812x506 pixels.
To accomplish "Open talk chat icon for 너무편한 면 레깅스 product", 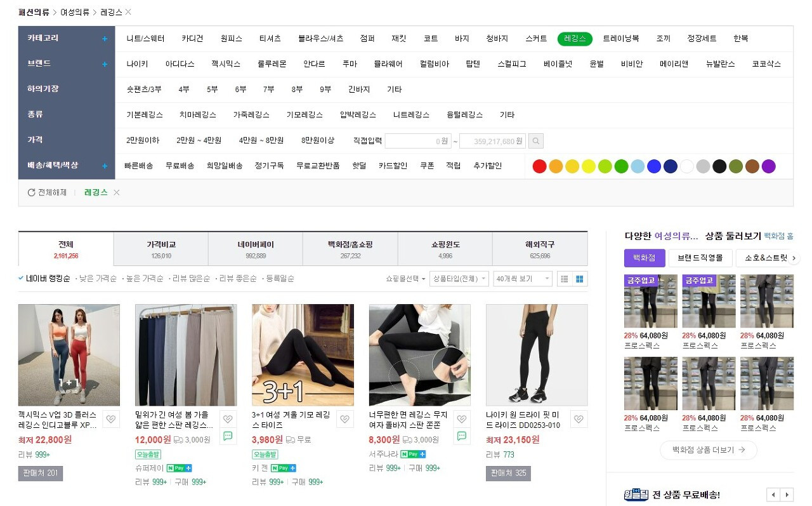I will (x=462, y=436).
